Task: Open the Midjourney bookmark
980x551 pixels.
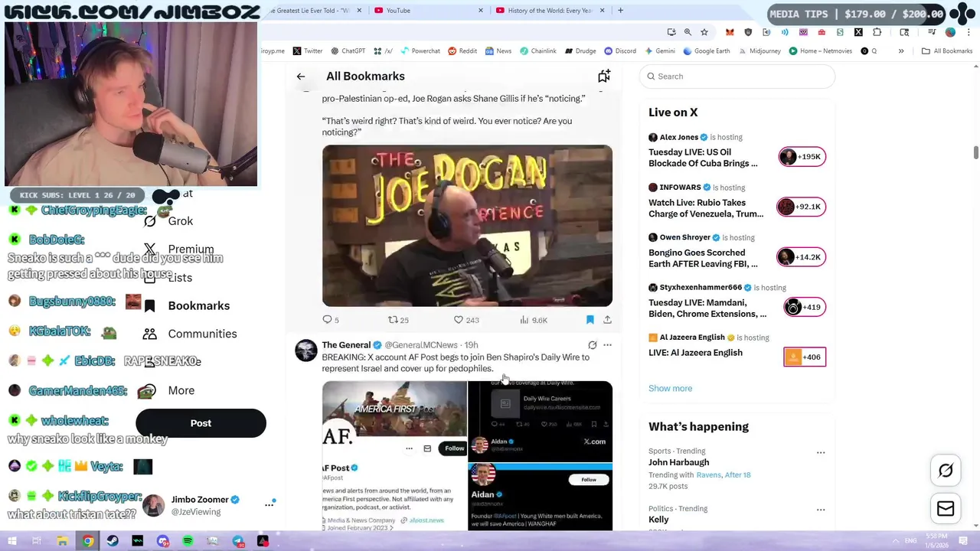Action: [x=759, y=51]
